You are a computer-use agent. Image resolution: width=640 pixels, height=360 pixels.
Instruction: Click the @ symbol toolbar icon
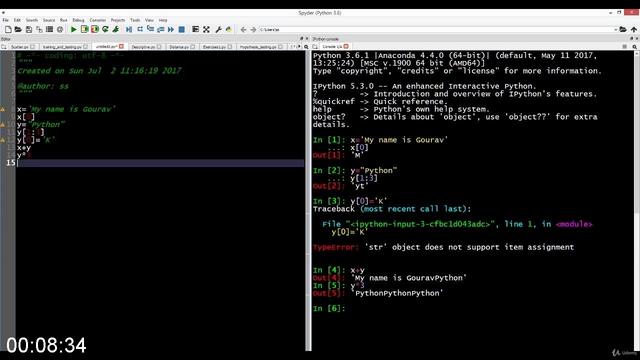tap(60, 29)
